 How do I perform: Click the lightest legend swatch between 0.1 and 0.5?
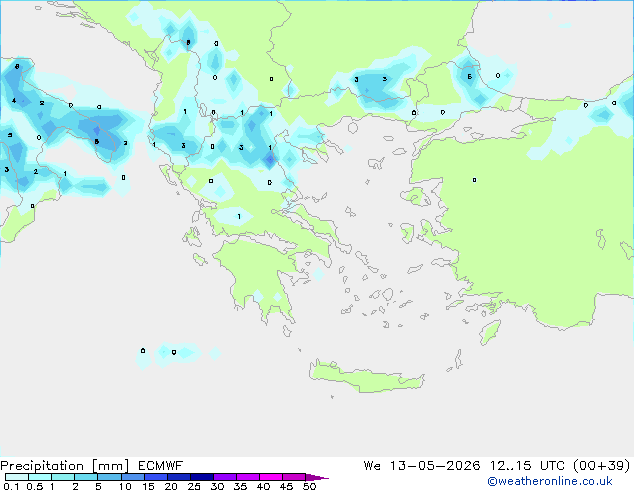[x=17, y=477]
